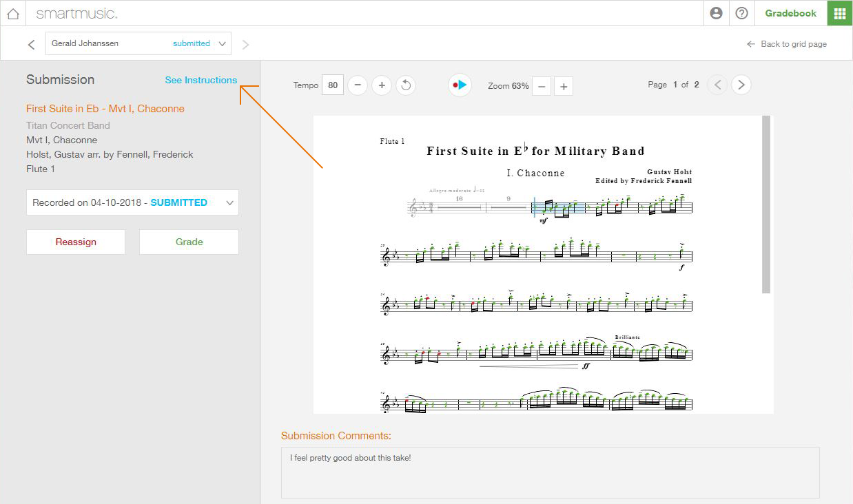853x504 pixels.
Task: Open the Gerald Johanssen student dropdown
Action: pos(138,43)
